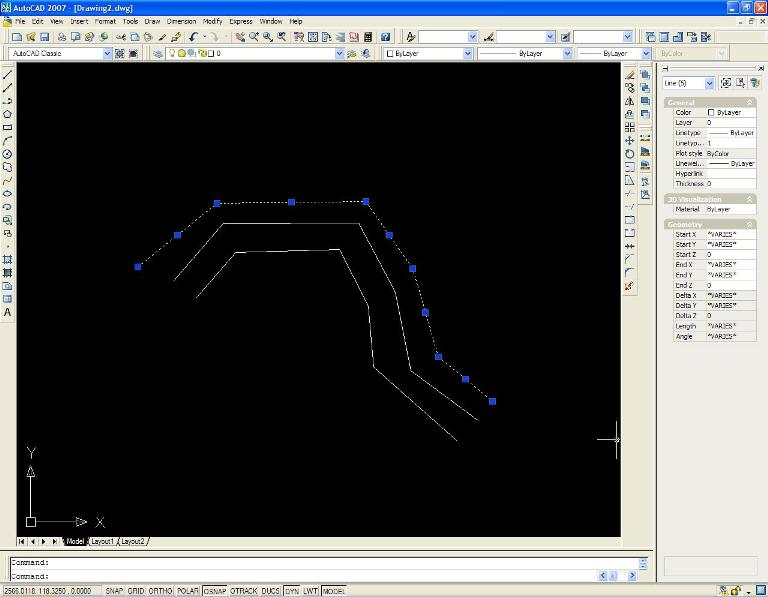Click the Zoom Realtime icon
The width and height of the screenshot is (768, 597).
pos(254,37)
